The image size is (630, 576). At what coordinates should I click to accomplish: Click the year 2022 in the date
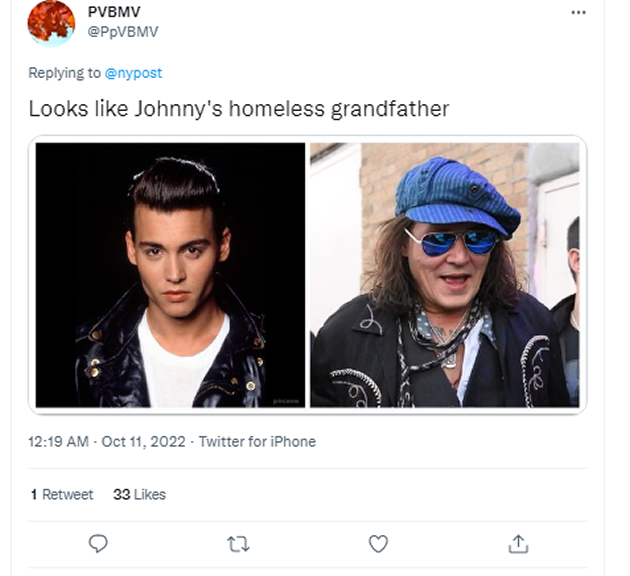coord(168,442)
